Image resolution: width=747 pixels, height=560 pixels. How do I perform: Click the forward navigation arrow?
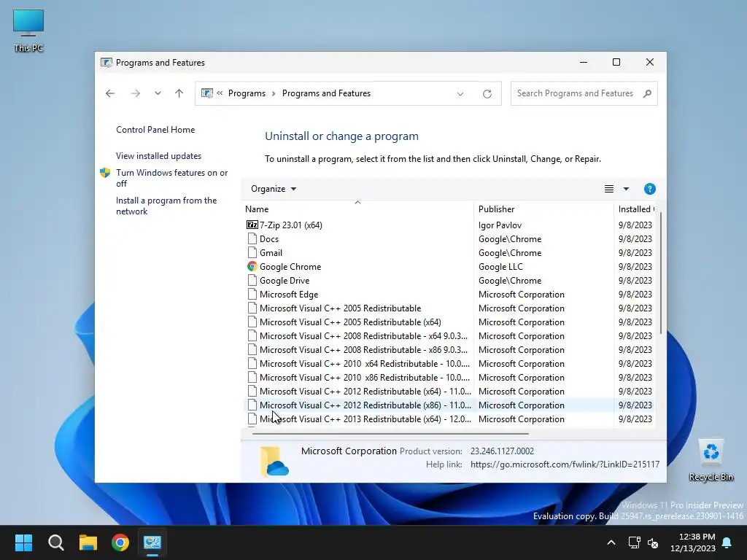pos(136,93)
